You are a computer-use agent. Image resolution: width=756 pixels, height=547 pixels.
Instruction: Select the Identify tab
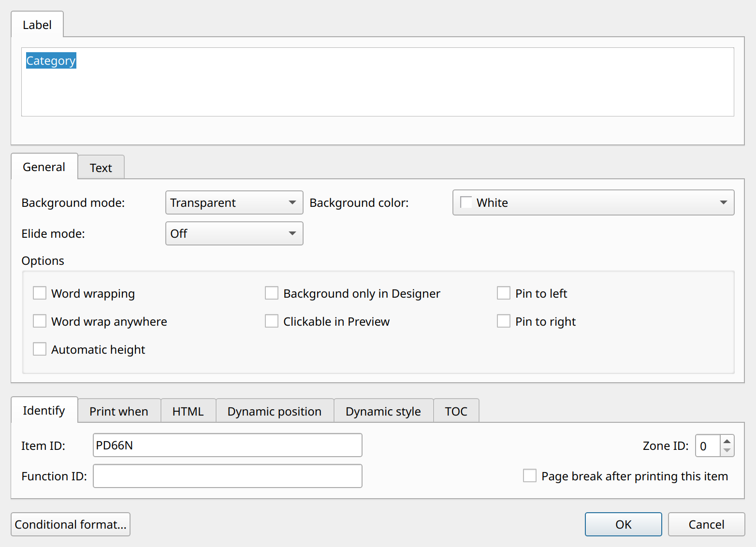[44, 410]
